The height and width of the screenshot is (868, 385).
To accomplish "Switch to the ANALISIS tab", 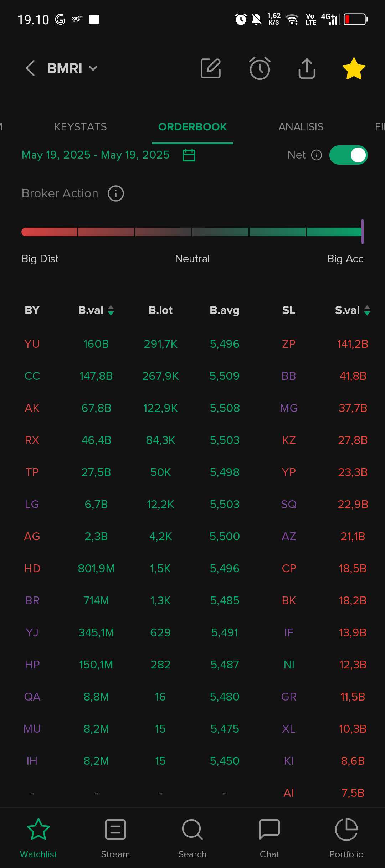I will click(x=301, y=127).
